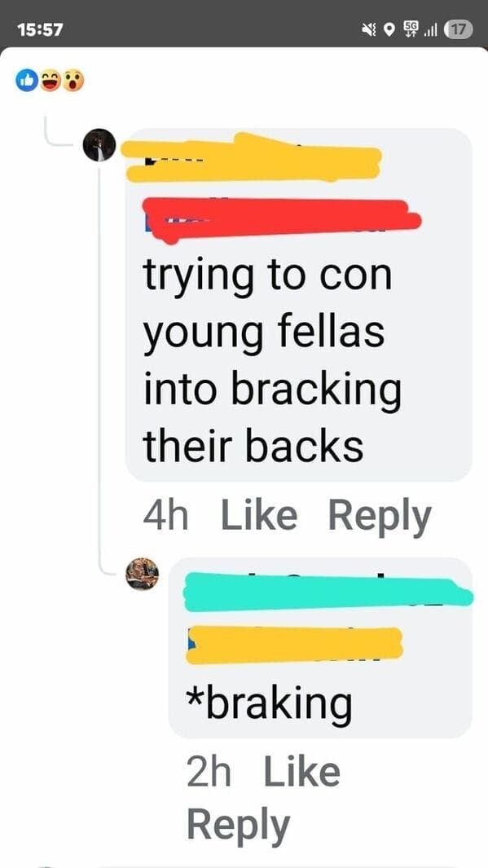Viewport: 488px width, 868px height.
Task: Tap the mute/vibrate icon in status bar
Action: click(368, 29)
